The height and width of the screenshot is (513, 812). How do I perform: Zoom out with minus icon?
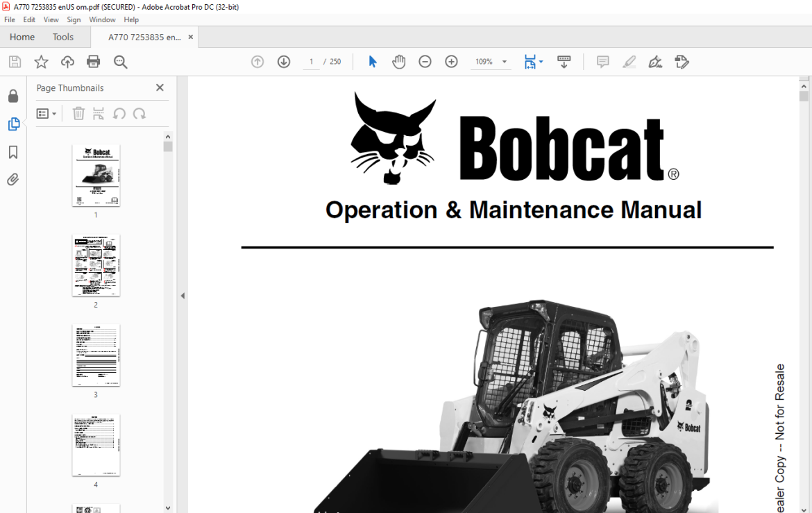pyautogui.click(x=425, y=62)
